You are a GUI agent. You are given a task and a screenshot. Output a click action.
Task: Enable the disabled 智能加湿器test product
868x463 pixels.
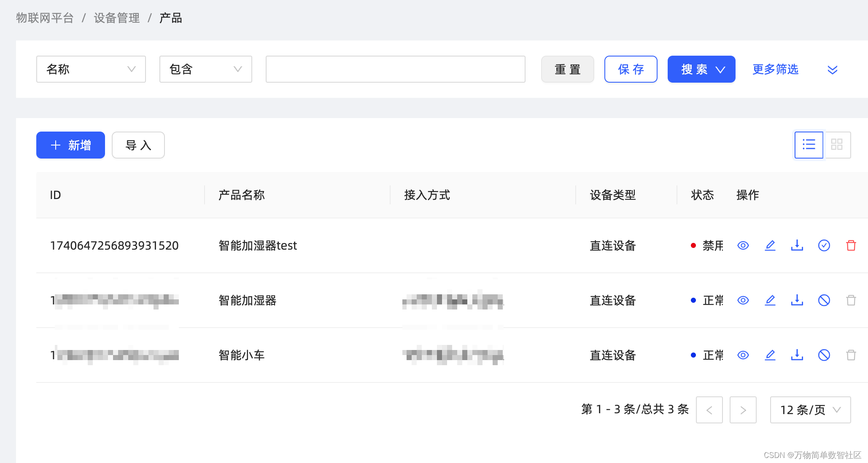pyautogui.click(x=824, y=245)
